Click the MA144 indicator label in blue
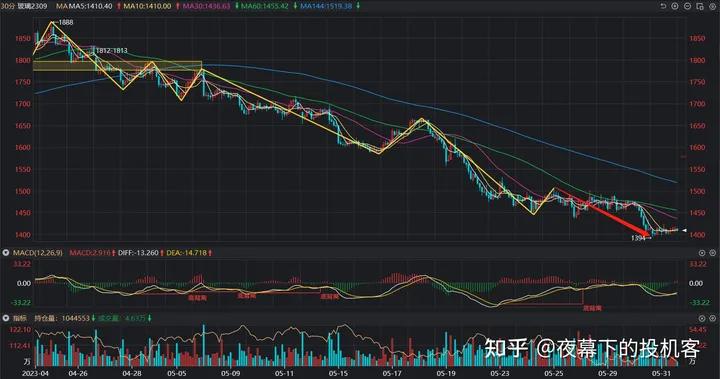 (326, 6)
